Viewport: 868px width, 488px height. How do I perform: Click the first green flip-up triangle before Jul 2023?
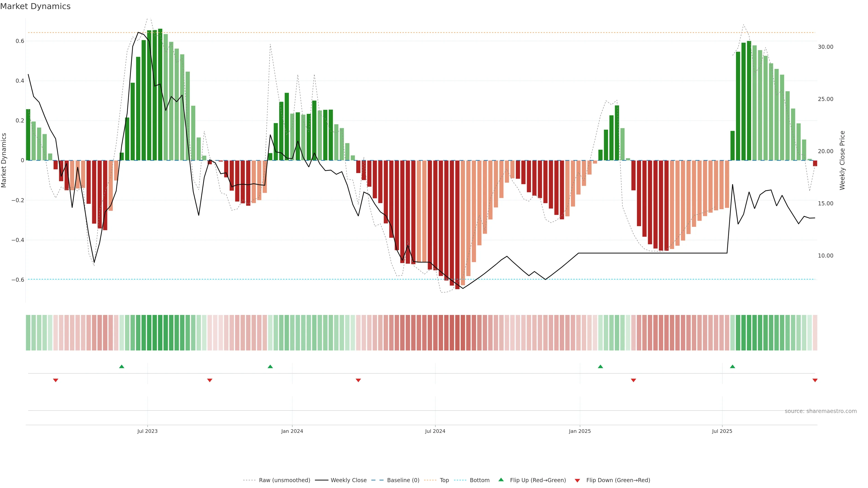pyautogui.click(x=122, y=366)
